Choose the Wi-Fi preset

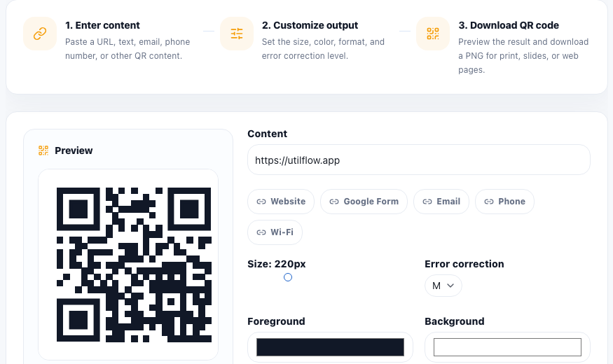275,232
